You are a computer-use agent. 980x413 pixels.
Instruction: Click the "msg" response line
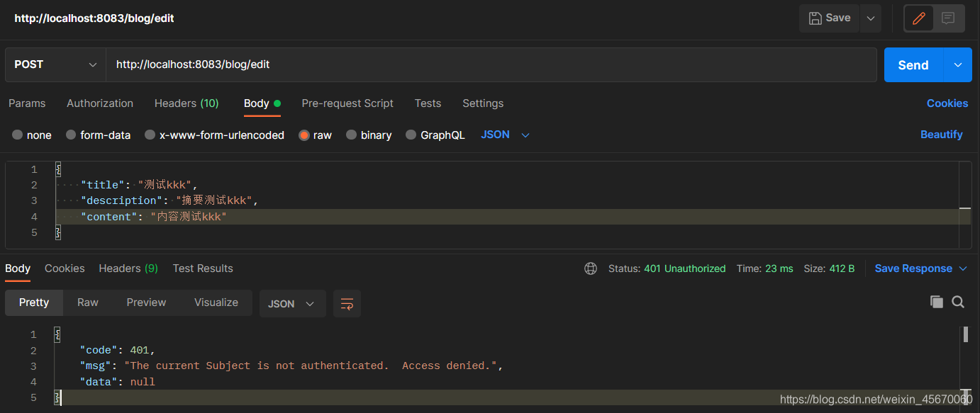coord(291,366)
